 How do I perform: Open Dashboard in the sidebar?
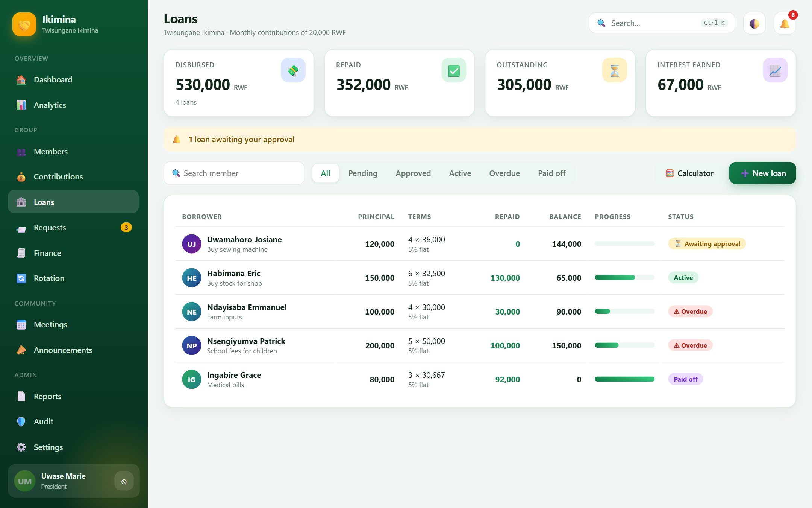pos(73,80)
